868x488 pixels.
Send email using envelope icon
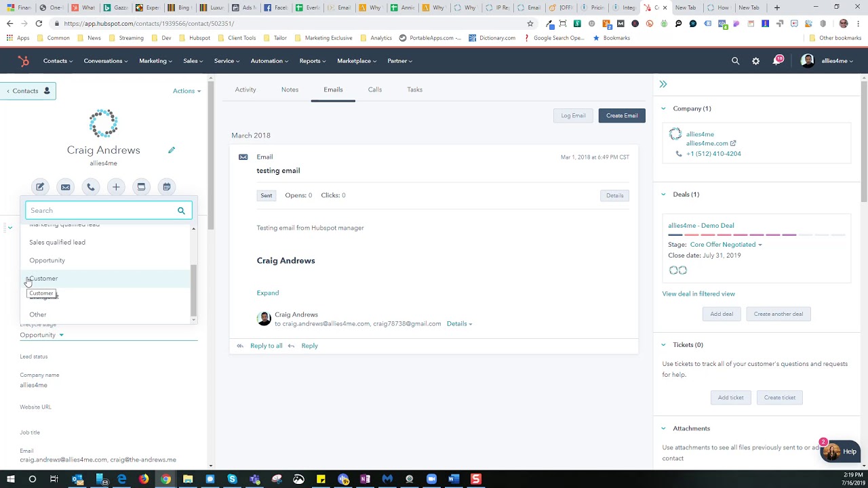point(65,187)
